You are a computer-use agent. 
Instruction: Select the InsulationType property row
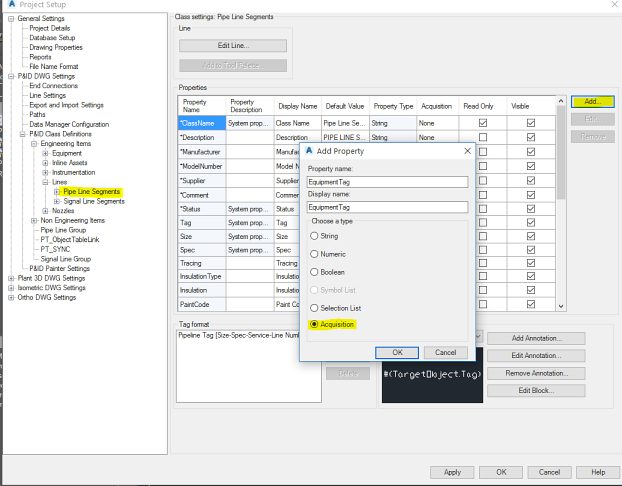tap(200, 277)
